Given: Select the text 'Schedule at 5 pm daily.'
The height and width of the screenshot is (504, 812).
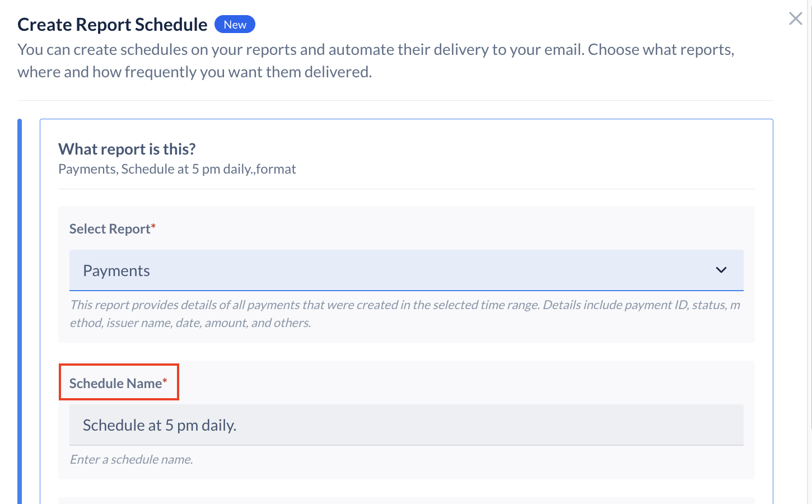Looking at the screenshot, I should [160, 424].
